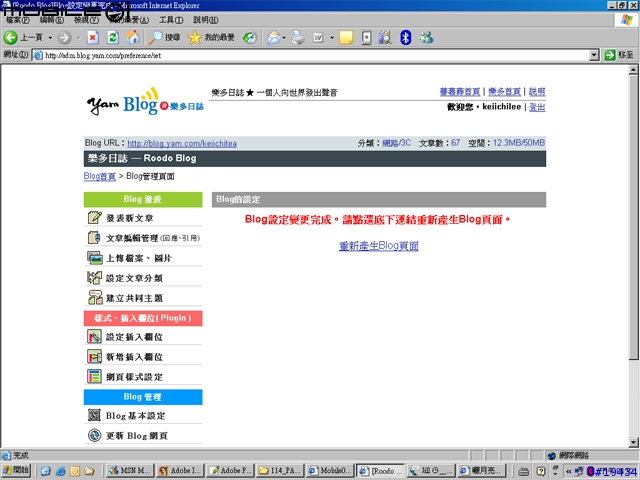Click the 開始 Start button

(x=16, y=470)
